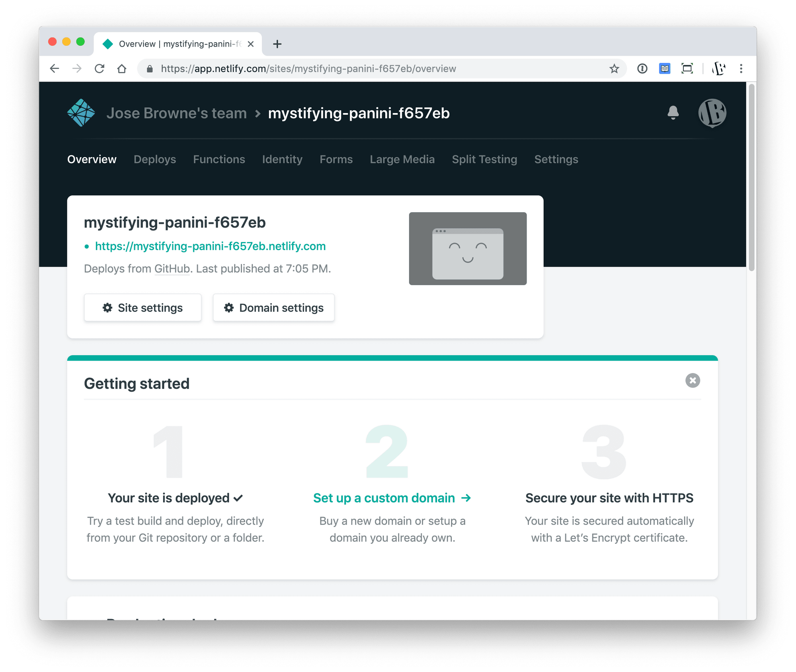Open the Settings tab

[556, 159]
